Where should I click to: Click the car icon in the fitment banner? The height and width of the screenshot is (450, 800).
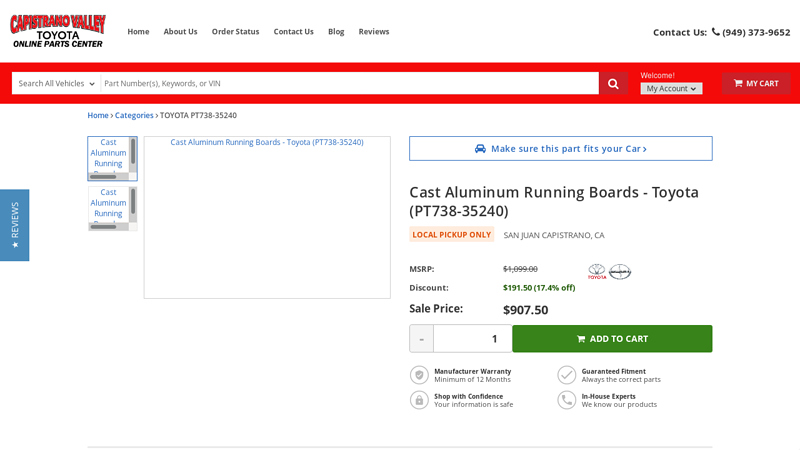[x=480, y=148]
